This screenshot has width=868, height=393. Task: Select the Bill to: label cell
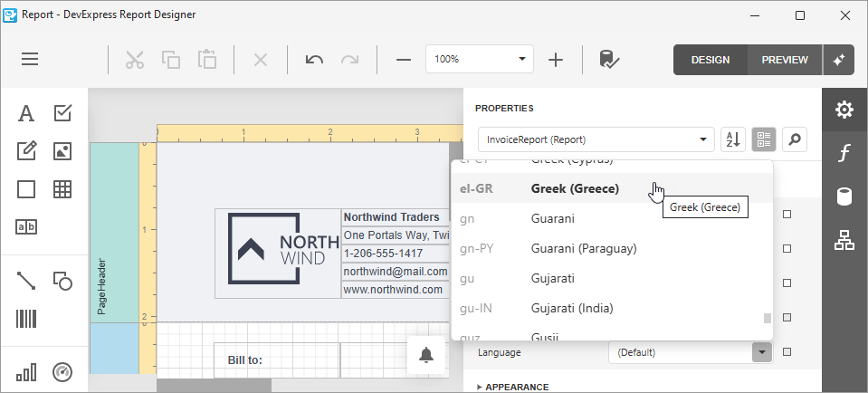(x=277, y=360)
